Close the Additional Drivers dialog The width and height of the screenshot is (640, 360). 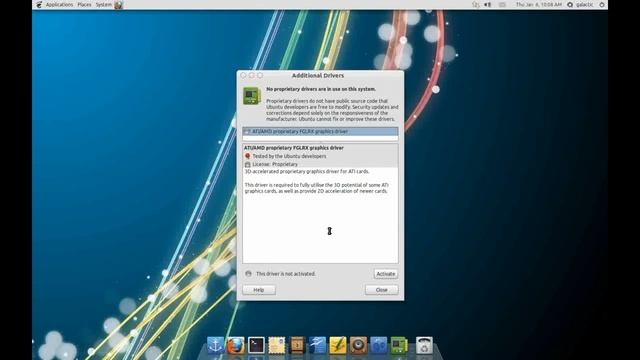(x=382, y=290)
